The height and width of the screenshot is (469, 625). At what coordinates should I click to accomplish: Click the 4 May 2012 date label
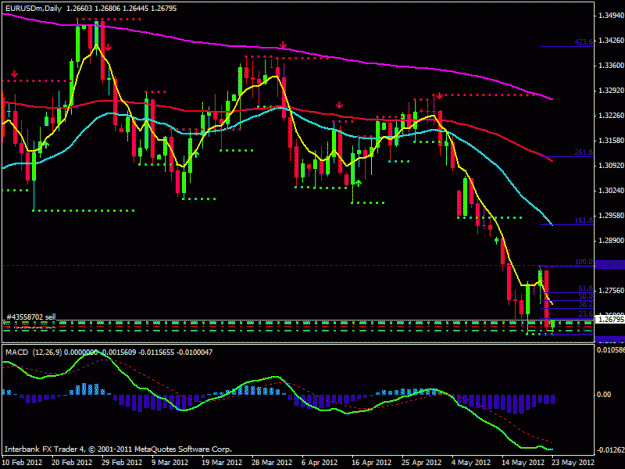click(x=471, y=463)
